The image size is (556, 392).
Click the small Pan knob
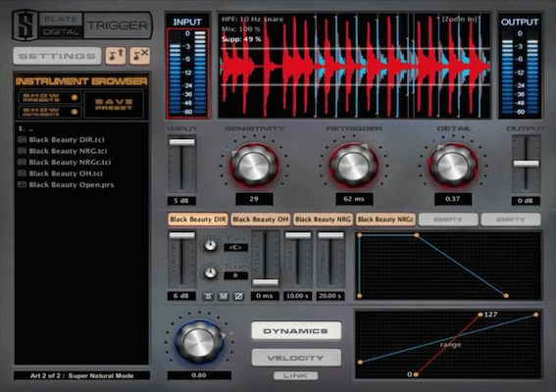pos(210,245)
